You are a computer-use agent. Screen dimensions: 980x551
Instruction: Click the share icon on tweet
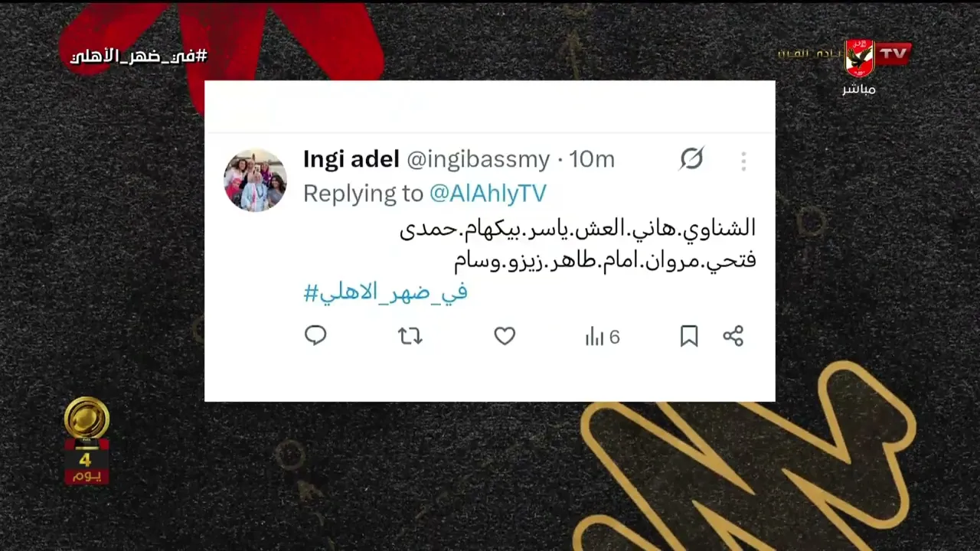pyautogui.click(x=733, y=336)
